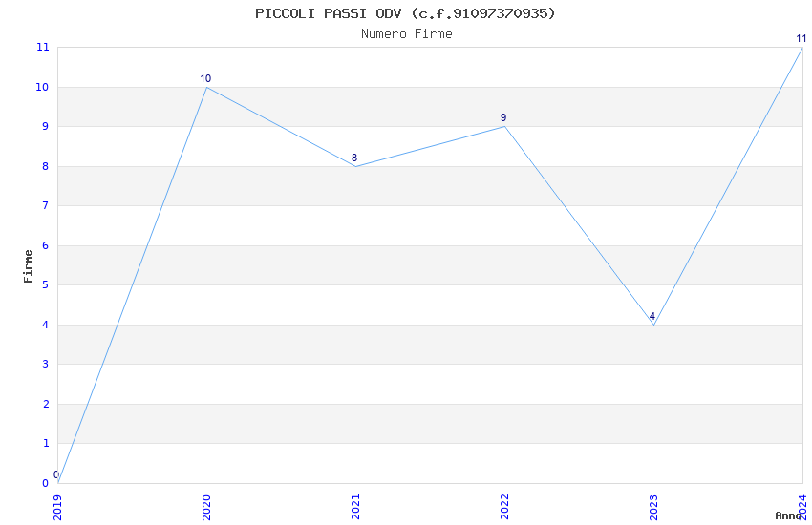Click the chart title PICCOLI PASSI ODV

(x=405, y=13)
